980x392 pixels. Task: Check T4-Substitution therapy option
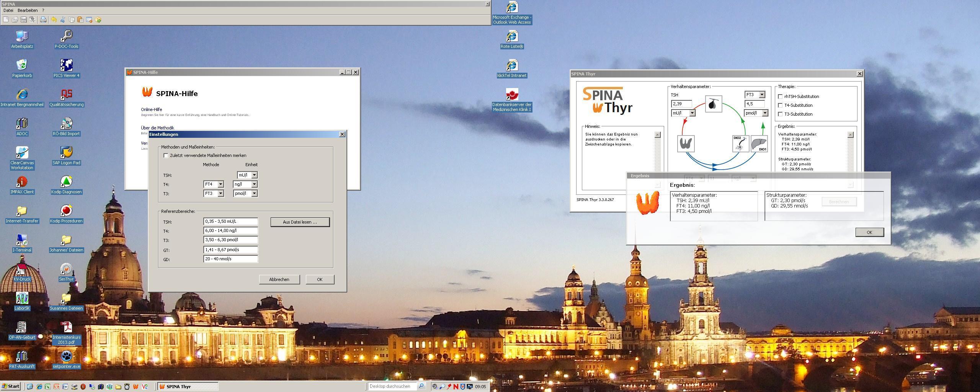point(780,105)
